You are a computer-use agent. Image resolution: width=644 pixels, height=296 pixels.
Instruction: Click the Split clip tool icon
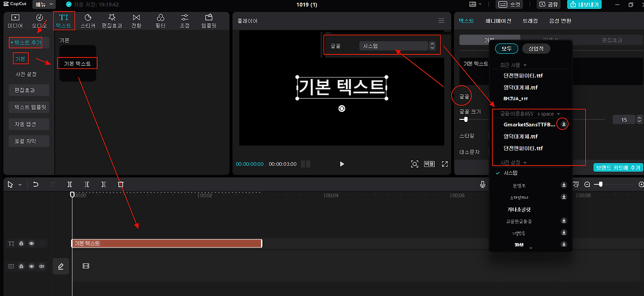70,185
